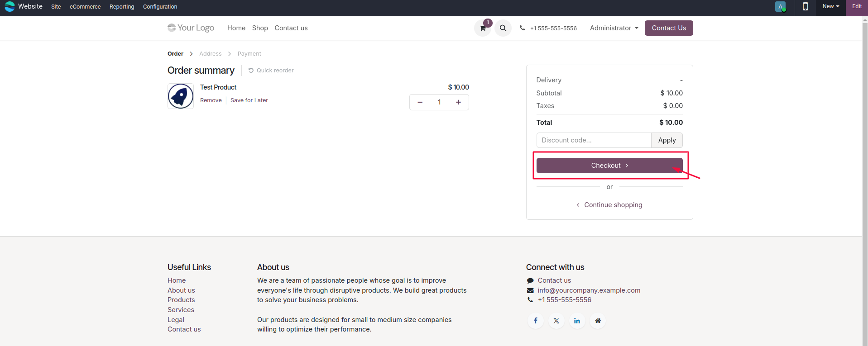
Task: Click the footer home icon
Action: pos(598,321)
